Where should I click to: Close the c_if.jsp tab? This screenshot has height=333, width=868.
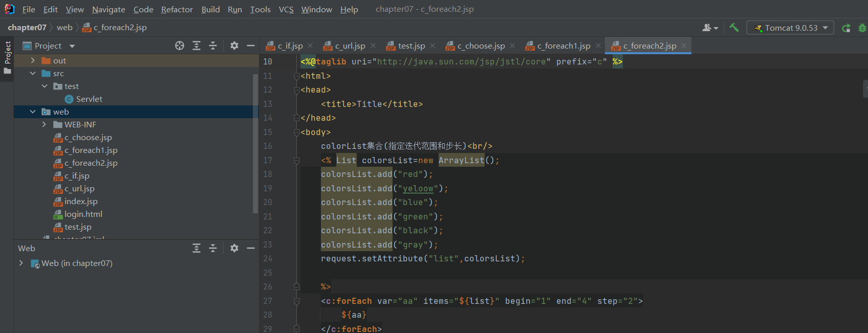310,46
